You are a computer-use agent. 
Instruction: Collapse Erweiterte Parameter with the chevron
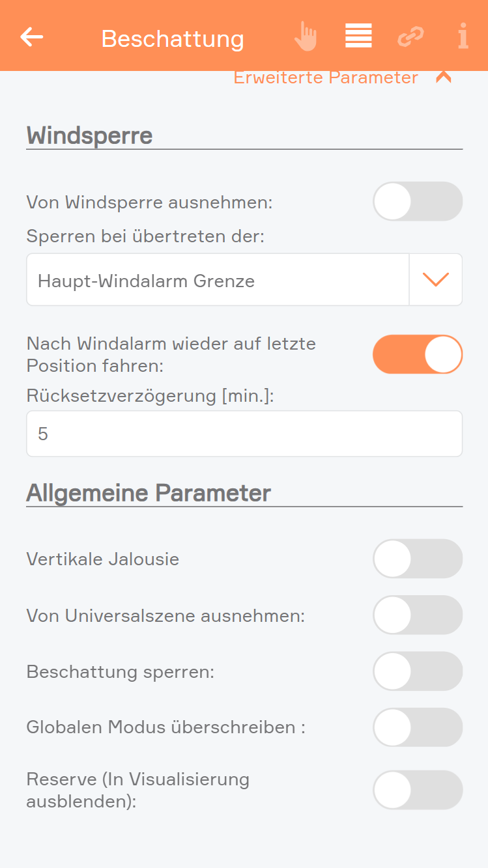click(x=444, y=77)
